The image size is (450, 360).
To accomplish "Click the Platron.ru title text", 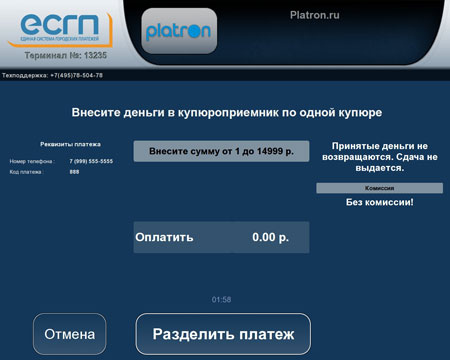I will [x=315, y=15].
